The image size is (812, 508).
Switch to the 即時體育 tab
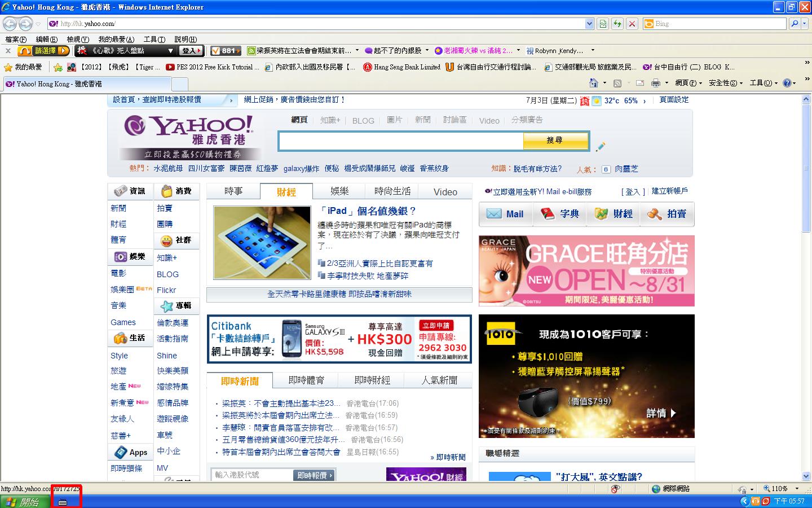[x=306, y=380]
